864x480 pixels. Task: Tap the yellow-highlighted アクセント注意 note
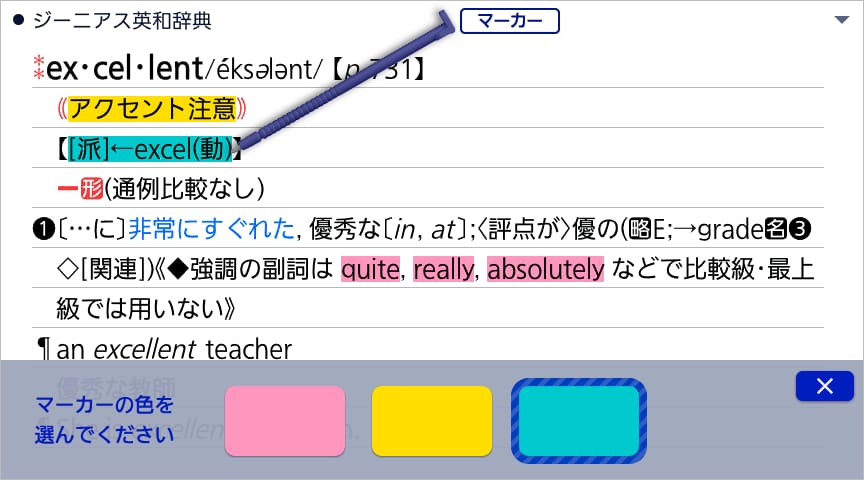152,108
